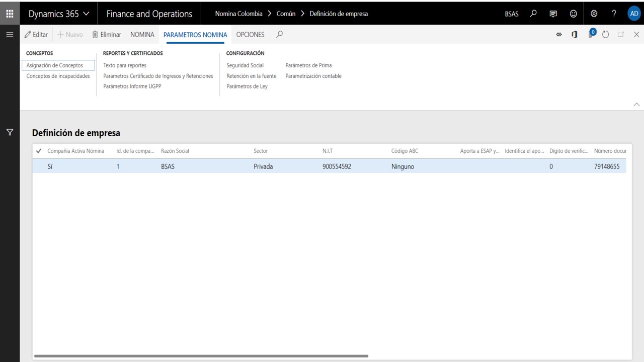Open Parametros Certificado de Ingresos y Retenciones

point(158,76)
